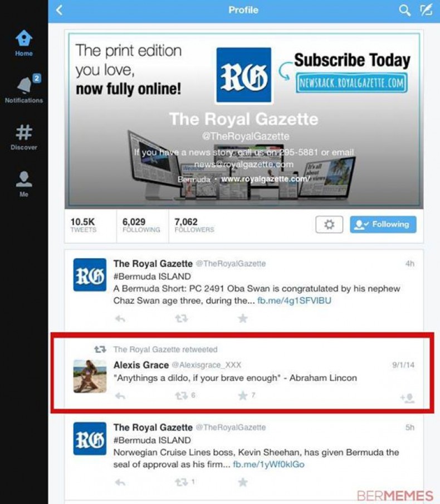Viewport: 440px width, 504px height.
Task: Open the gear settings menu on profile
Action: click(329, 224)
